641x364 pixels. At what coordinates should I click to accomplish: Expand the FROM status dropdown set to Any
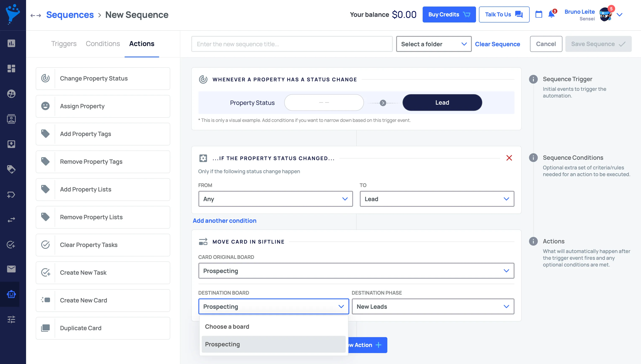tap(275, 199)
